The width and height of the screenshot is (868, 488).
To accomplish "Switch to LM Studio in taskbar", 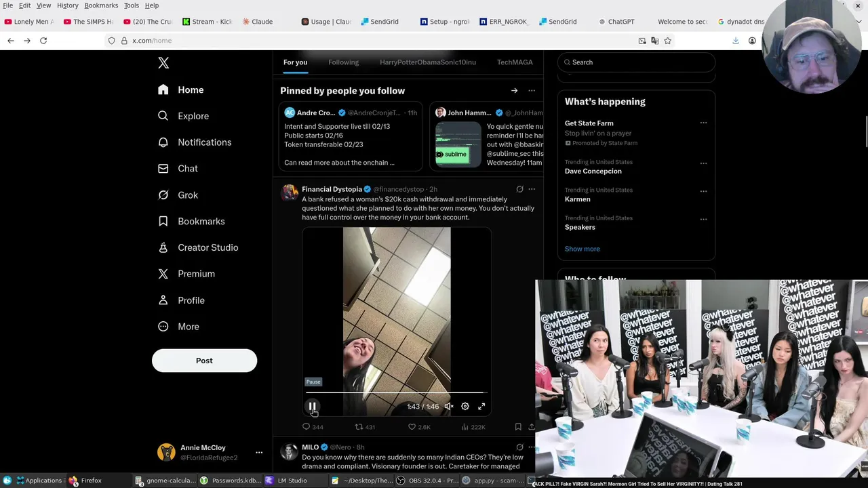I will point(286,481).
